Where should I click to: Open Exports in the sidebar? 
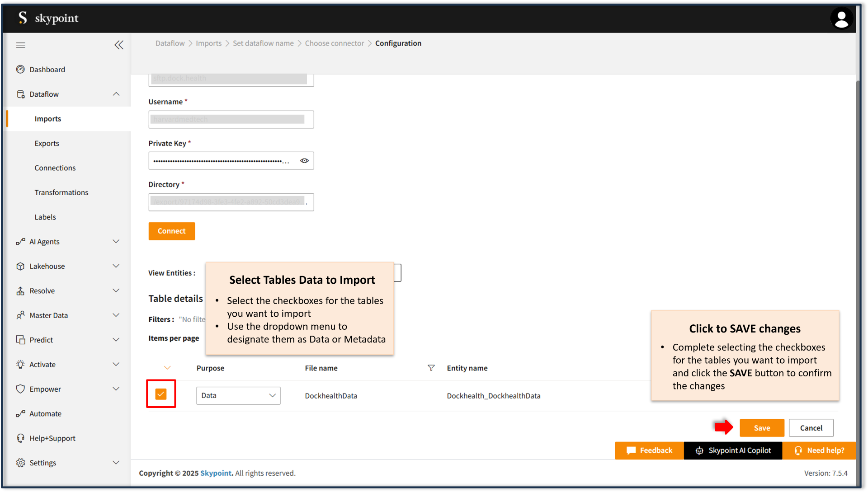point(47,144)
